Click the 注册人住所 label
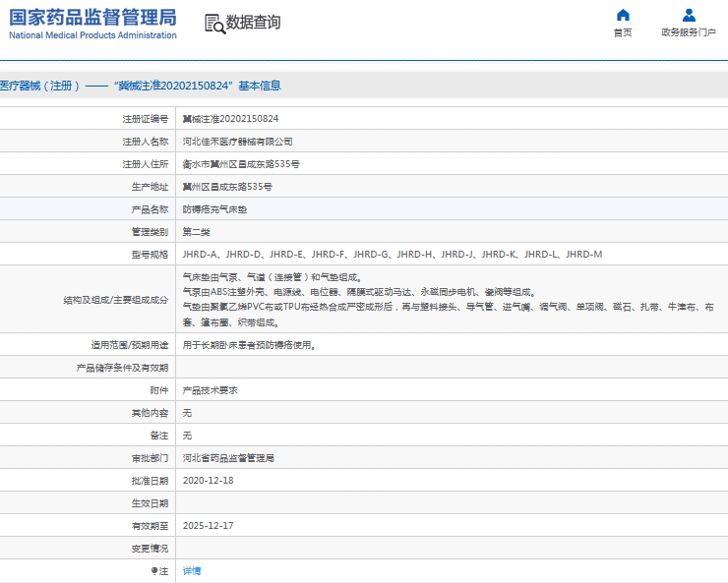The width and height of the screenshot is (728, 583). tap(145, 164)
